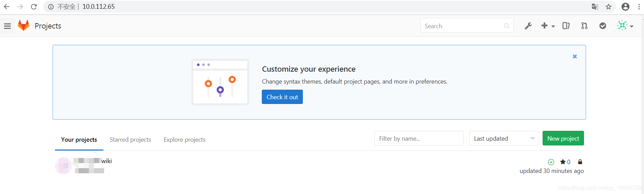Focus the top Search field

point(467,26)
